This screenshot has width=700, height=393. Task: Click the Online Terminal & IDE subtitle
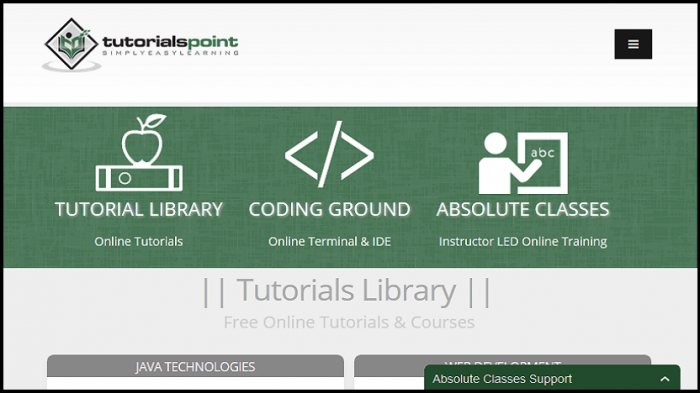329,242
